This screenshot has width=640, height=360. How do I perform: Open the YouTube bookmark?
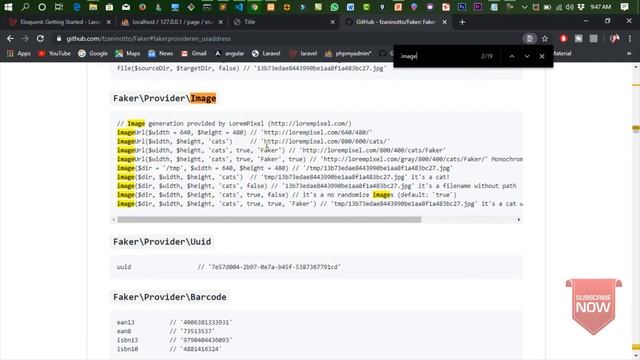[54, 53]
